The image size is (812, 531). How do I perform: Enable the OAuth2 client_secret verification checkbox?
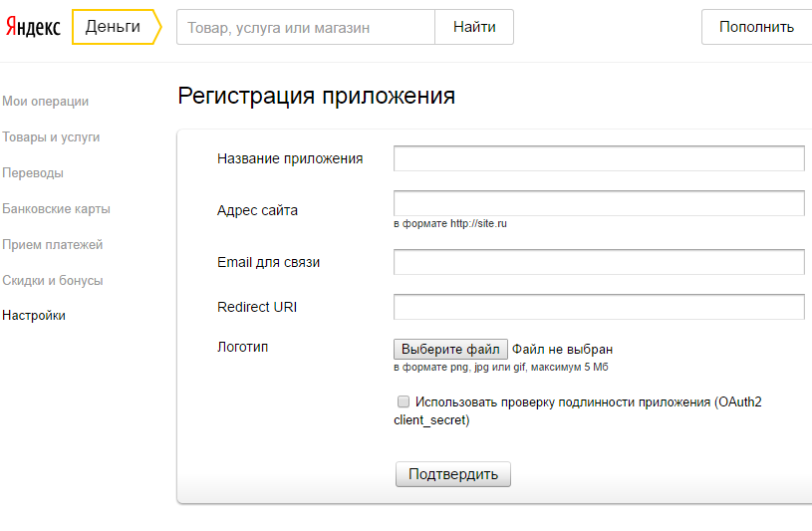pos(404,401)
